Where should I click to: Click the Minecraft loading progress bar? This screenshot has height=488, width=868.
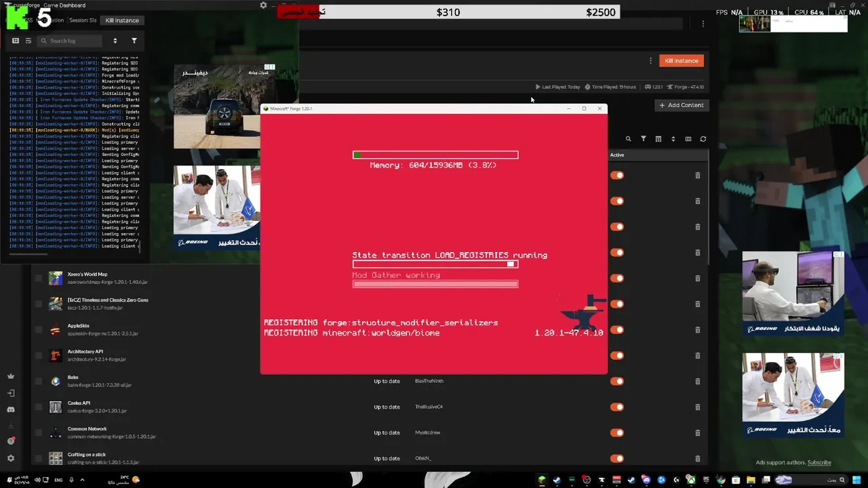click(x=435, y=264)
